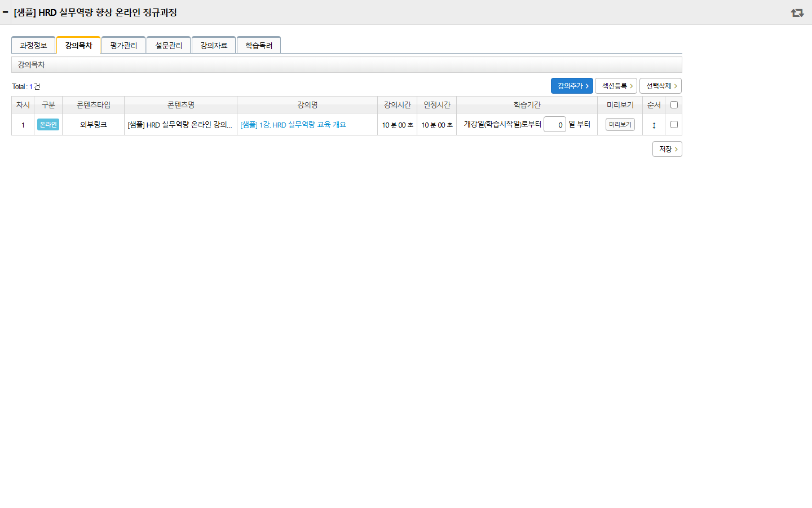This screenshot has height=508, width=812.
Task: Click the 강의명 column header
Action: [x=307, y=105]
